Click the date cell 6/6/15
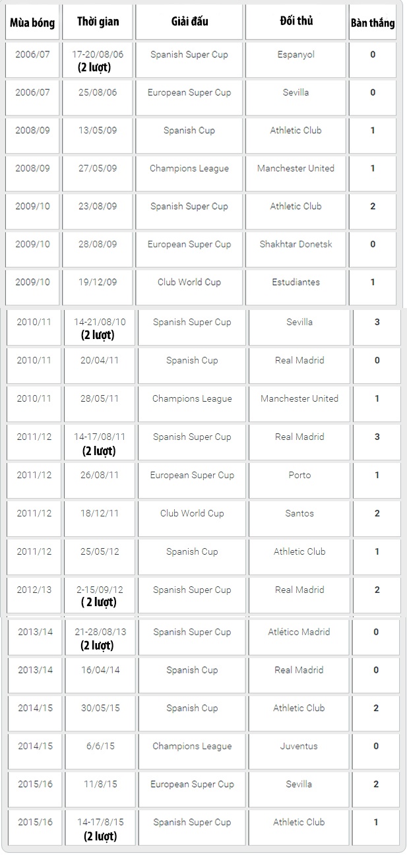 pos(99,746)
